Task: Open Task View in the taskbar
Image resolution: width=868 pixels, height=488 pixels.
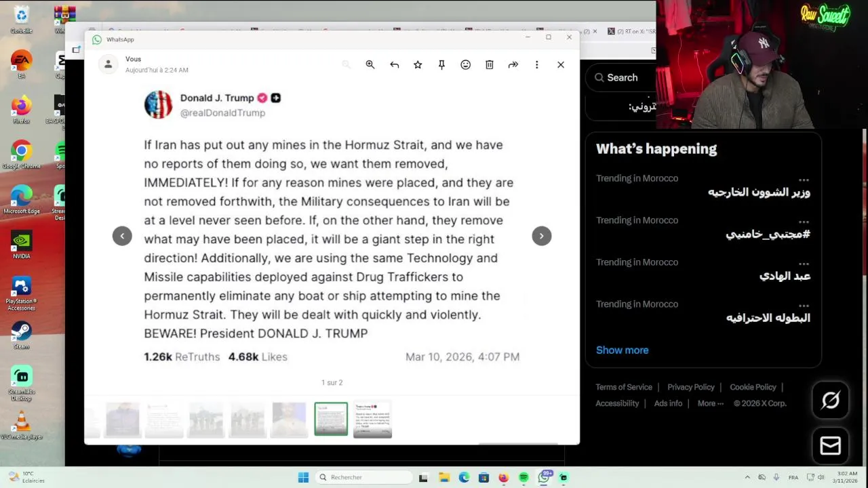Action: pos(423,477)
